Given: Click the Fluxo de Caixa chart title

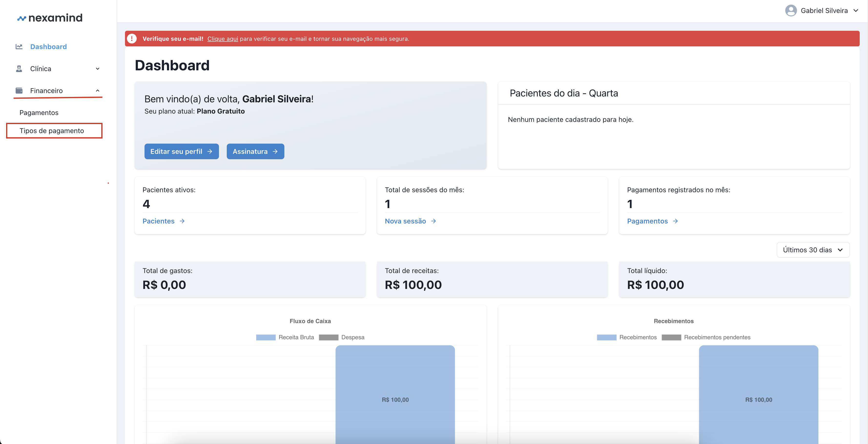Looking at the screenshot, I should click(310, 321).
